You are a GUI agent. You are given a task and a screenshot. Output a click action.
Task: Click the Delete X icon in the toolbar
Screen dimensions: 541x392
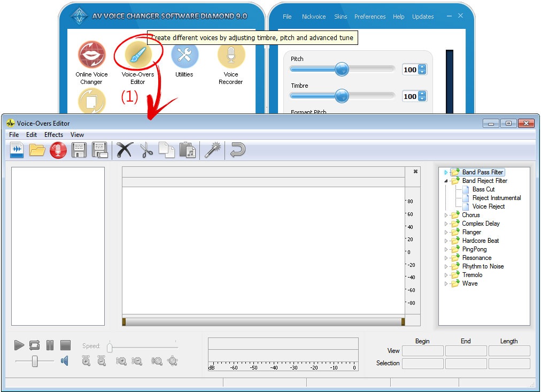(124, 150)
